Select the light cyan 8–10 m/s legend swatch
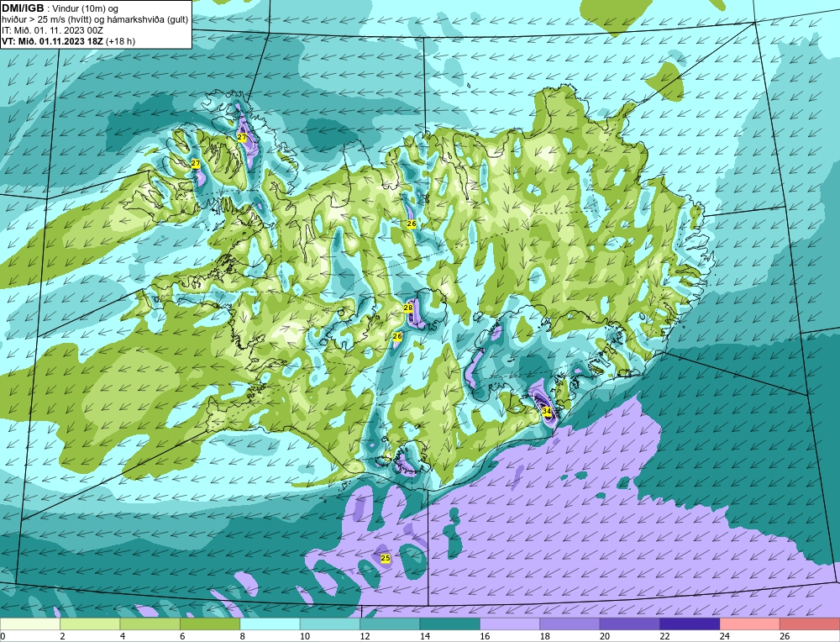The height and width of the screenshot is (642, 840). click(x=270, y=624)
